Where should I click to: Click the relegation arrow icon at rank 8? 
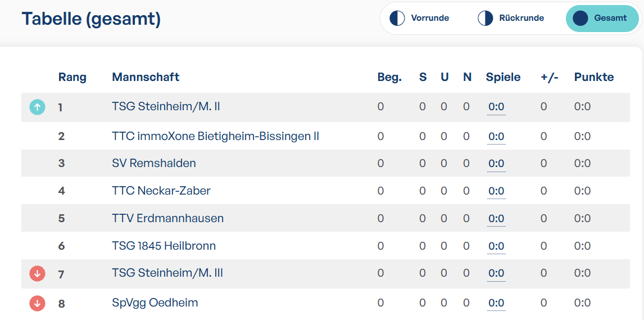tap(38, 304)
